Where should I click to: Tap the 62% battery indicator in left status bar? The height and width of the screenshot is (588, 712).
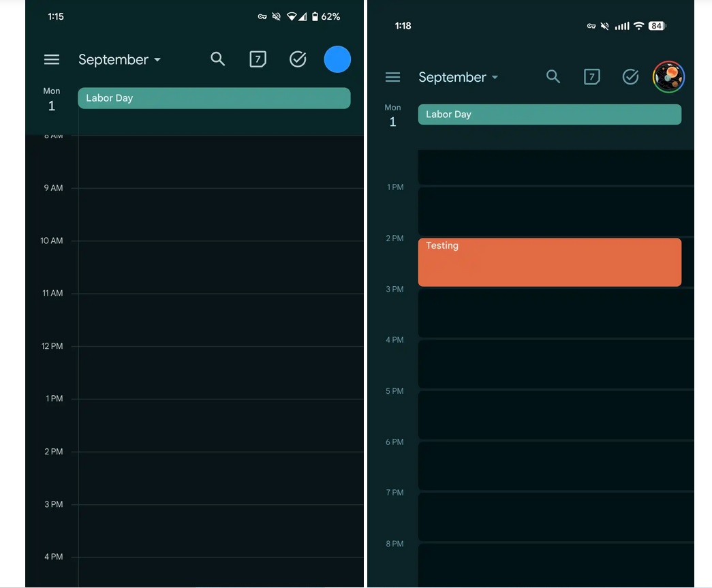click(x=326, y=17)
